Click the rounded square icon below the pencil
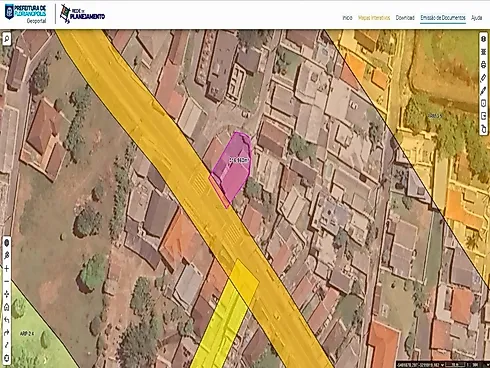Screen dimensions: 490x368 (484, 103)
